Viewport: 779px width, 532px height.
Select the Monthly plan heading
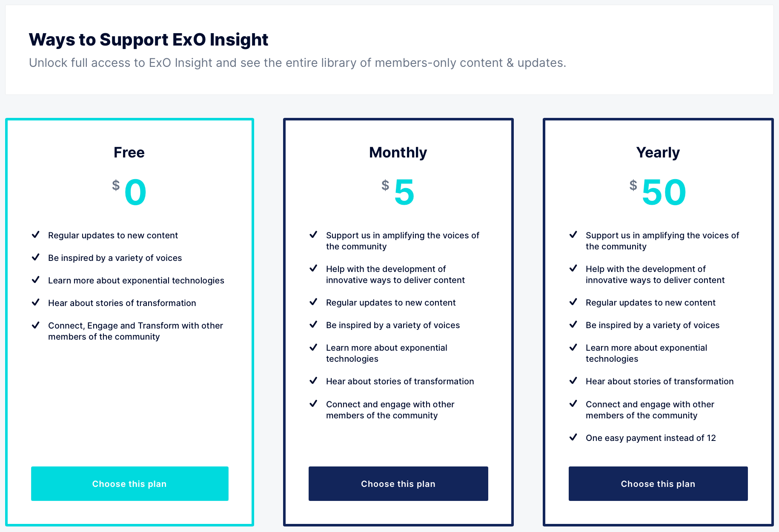click(x=398, y=152)
